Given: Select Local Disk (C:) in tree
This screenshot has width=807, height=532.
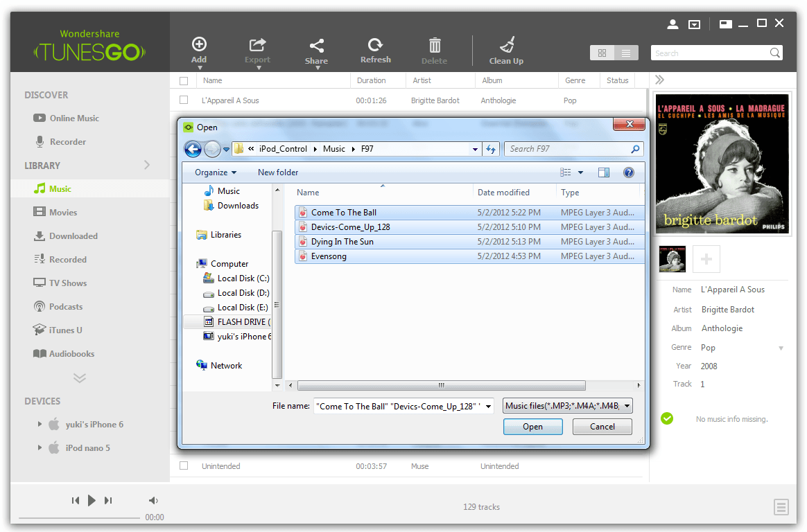Looking at the screenshot, I should [x=236, y=278].
